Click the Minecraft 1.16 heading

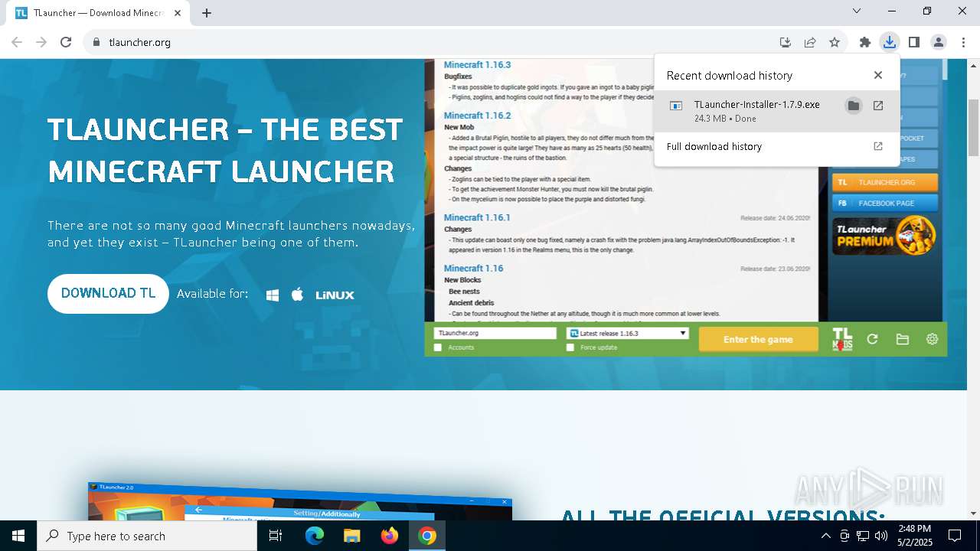click(474, 269)
